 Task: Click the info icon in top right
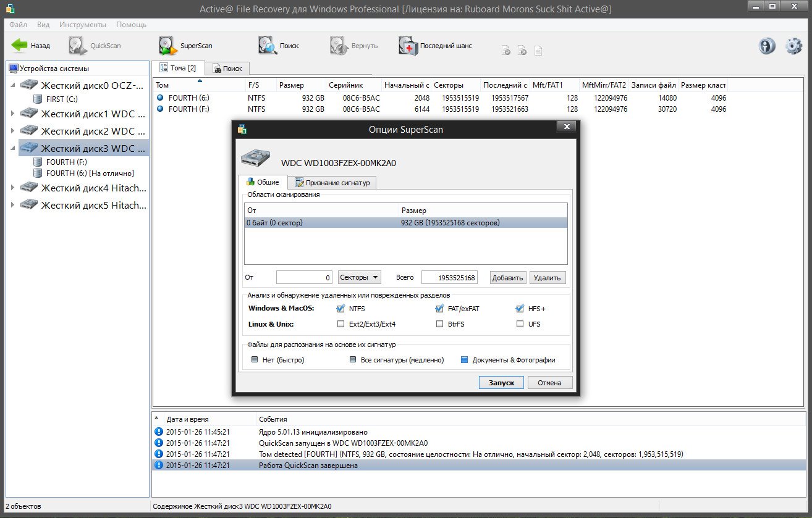767,46
